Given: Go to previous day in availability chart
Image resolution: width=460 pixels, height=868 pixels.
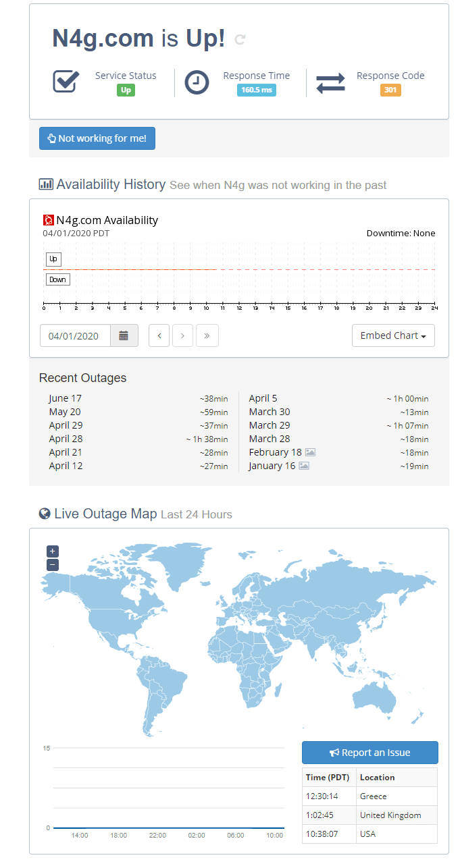Looking at the screenshot, I should click(159, 335).
